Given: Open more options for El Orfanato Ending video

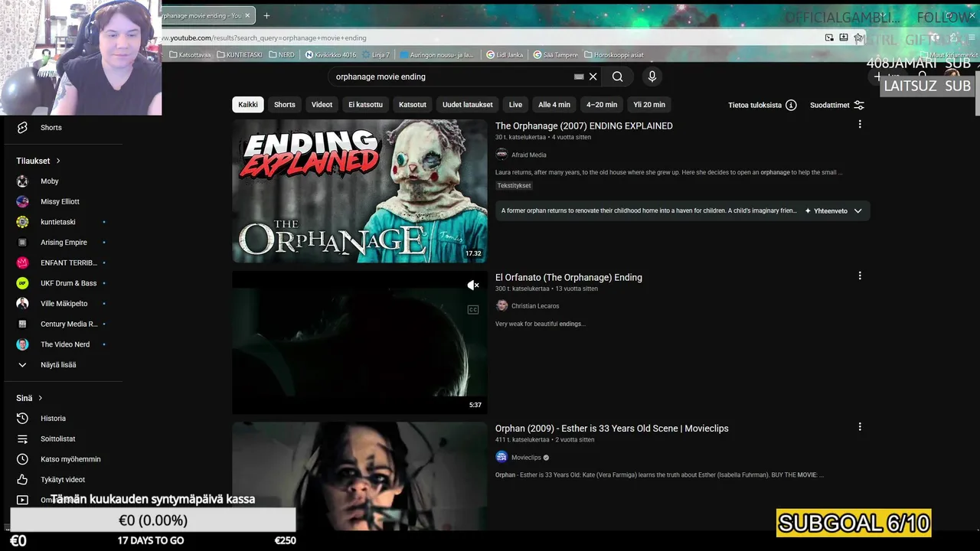Looking at the screenshot, I should (860, 275).
